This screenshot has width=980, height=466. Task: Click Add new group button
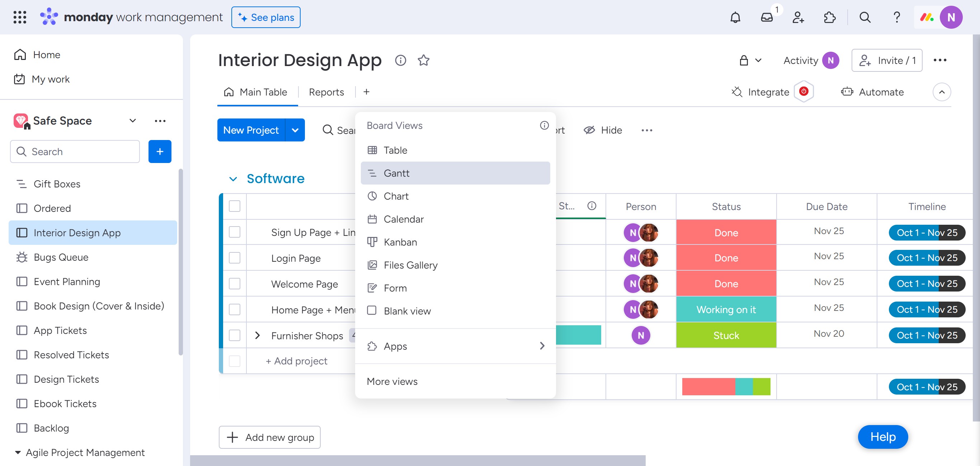(269, 437)
